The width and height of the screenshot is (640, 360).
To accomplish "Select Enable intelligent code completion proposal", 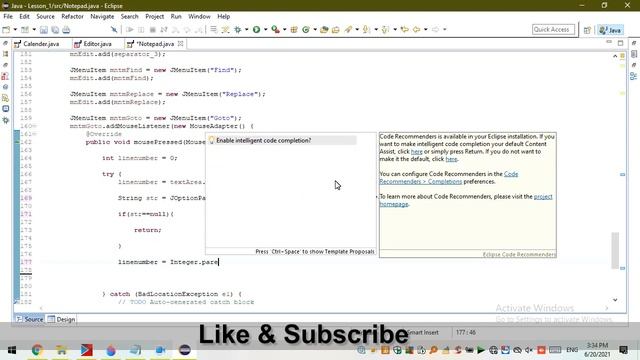I will pyautogui.click(x=282, y=140).
